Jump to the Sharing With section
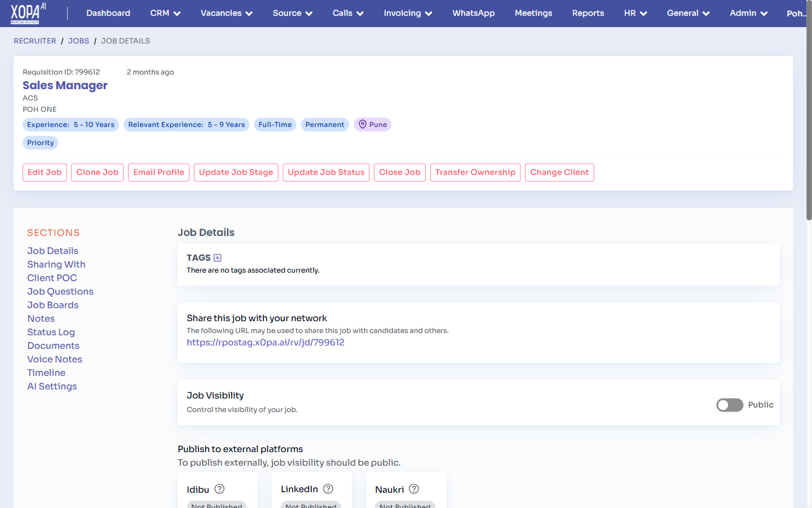This screenshot has height=508, width=812. [x=56, y=264]
